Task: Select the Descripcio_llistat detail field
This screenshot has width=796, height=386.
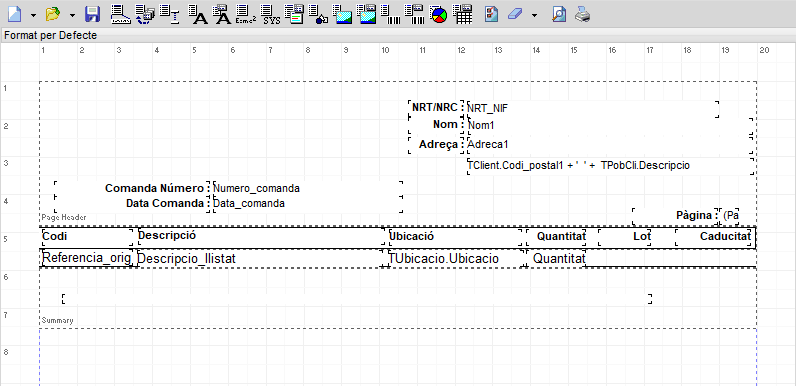Action: [x=260, y=259]
